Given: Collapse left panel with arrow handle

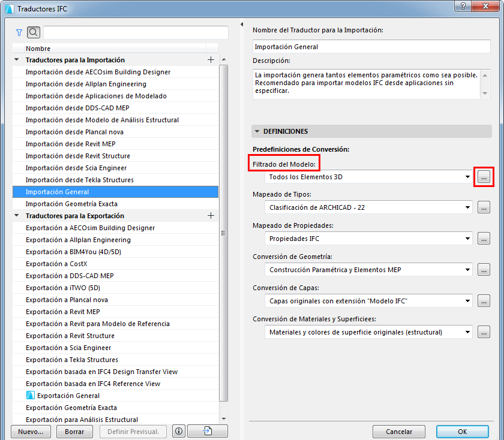Looking at the screenshot, I should click(x=242, y=25).
